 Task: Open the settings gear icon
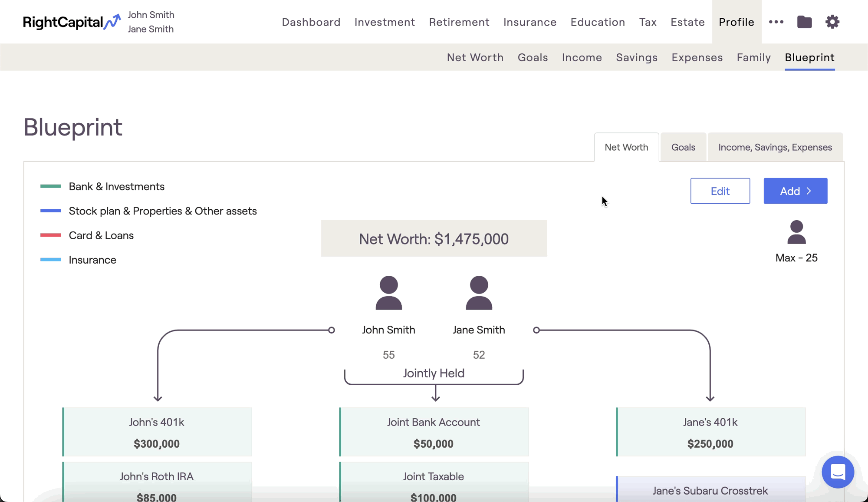pyautogui.click(x=832, y=22)
